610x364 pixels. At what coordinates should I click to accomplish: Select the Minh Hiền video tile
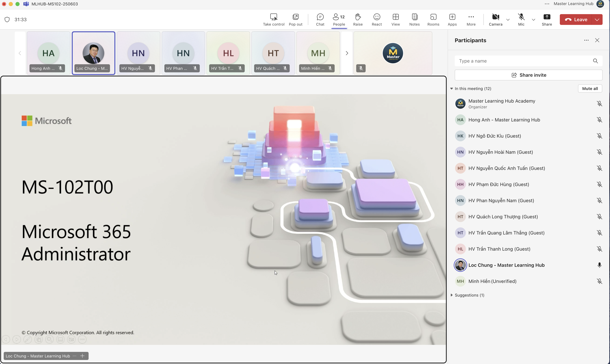[x=318, y=53]
